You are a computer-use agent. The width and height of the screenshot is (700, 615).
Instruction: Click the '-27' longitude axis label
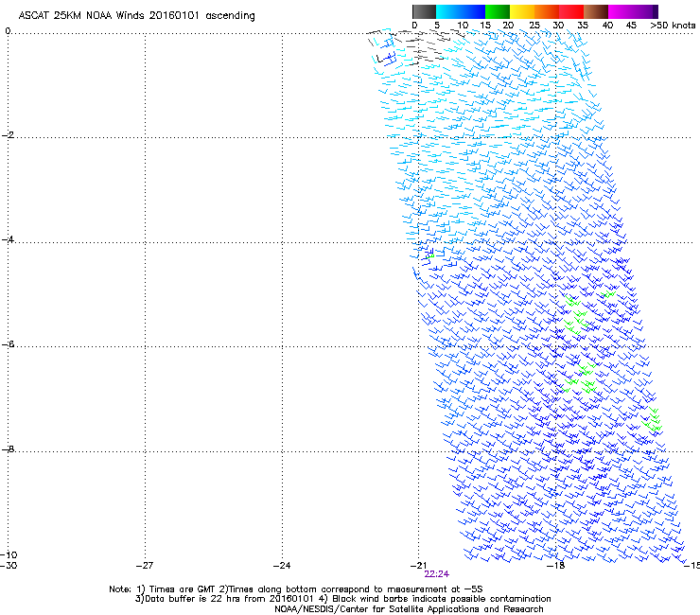(145, 566)
